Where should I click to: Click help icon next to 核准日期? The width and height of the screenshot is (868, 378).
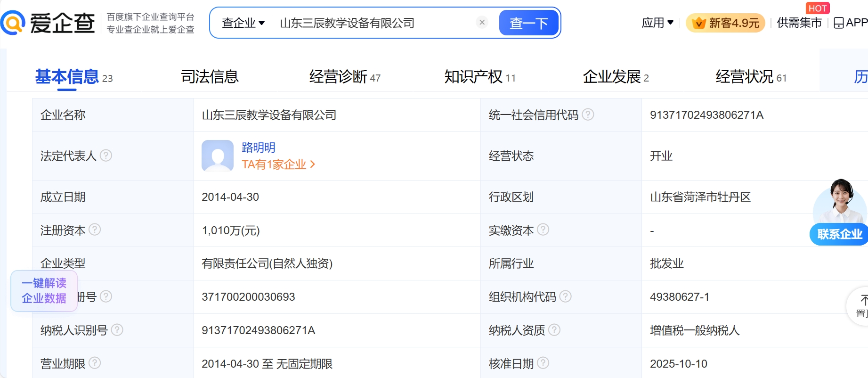click(543, 363)
